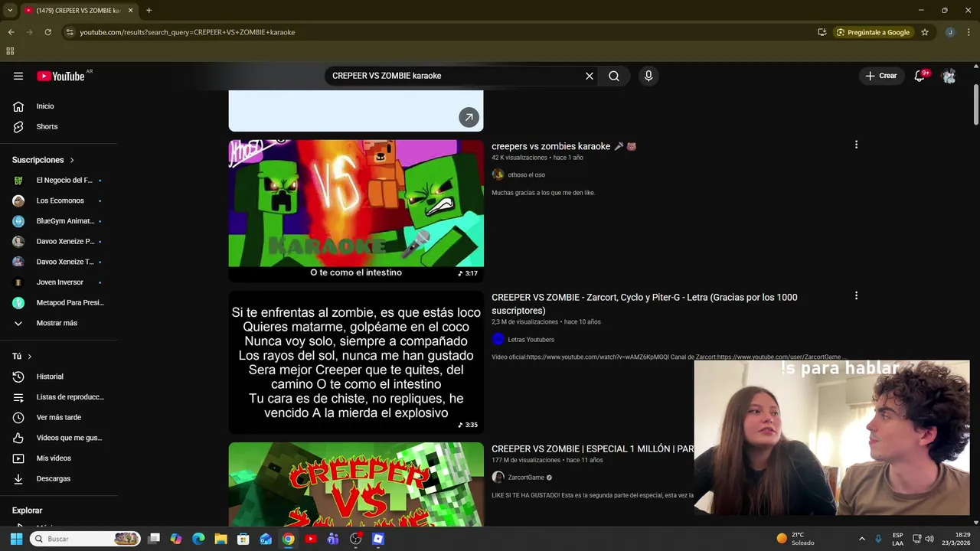Open options menu for Letra video

[856, 295]
